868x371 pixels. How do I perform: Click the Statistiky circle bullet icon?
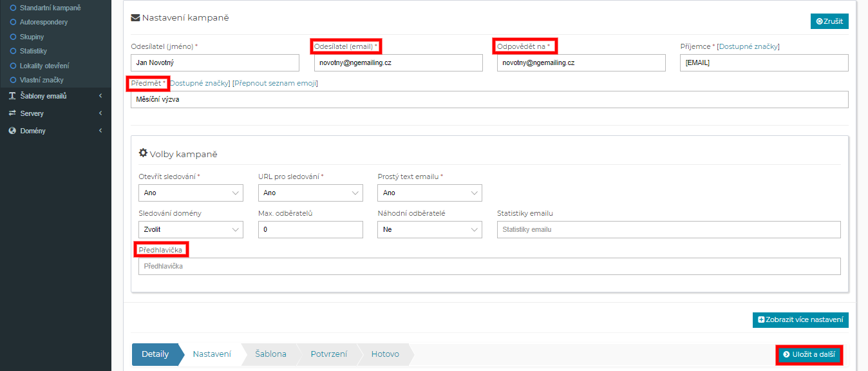tap(13, 51)
